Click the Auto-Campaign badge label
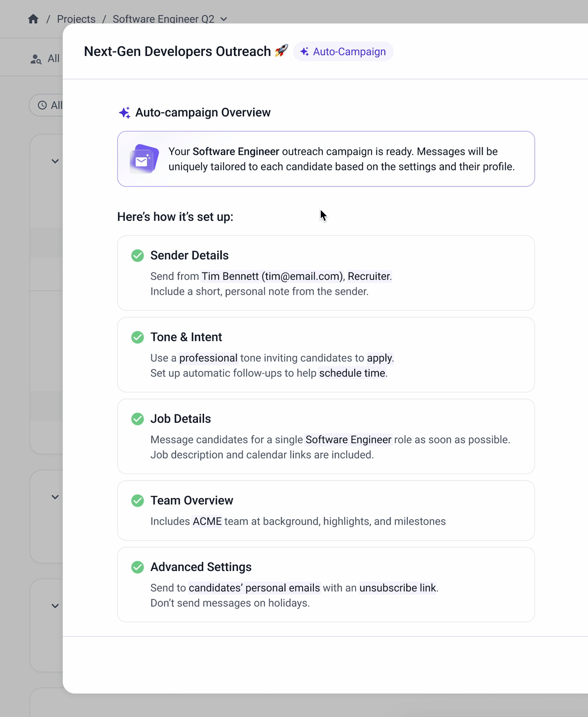This screenshot has width=588, height=717. coord(349,52)
